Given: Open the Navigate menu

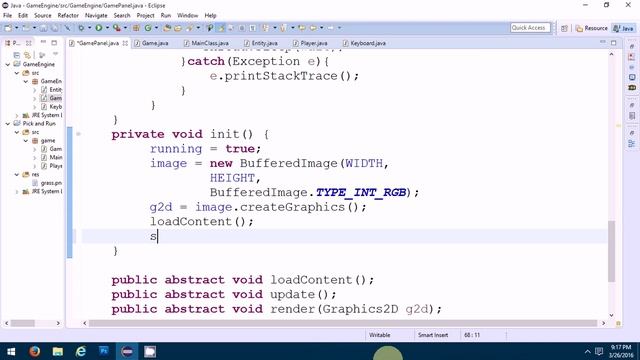Looking at the screenshot, I should [96, 16].
